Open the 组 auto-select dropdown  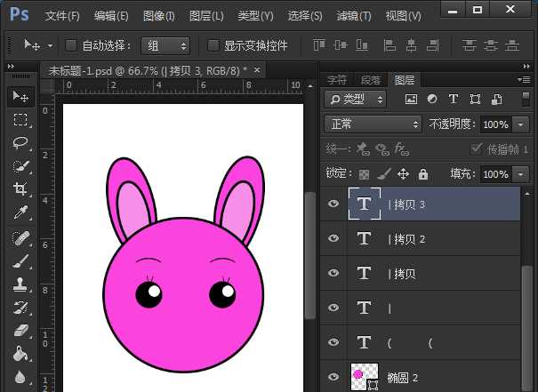click(165, 45)
